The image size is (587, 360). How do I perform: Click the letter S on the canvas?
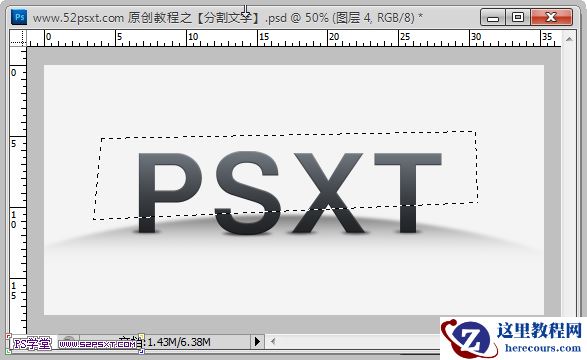coord(247,193)
